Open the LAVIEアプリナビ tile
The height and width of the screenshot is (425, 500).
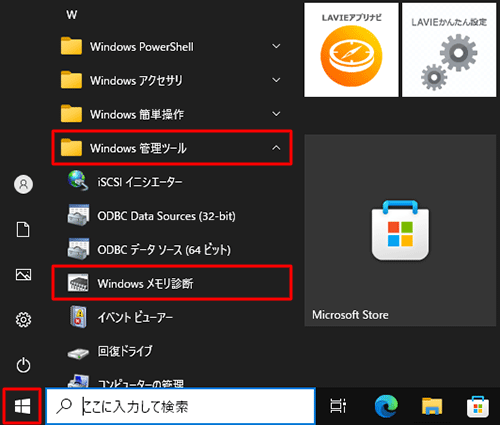351,50
